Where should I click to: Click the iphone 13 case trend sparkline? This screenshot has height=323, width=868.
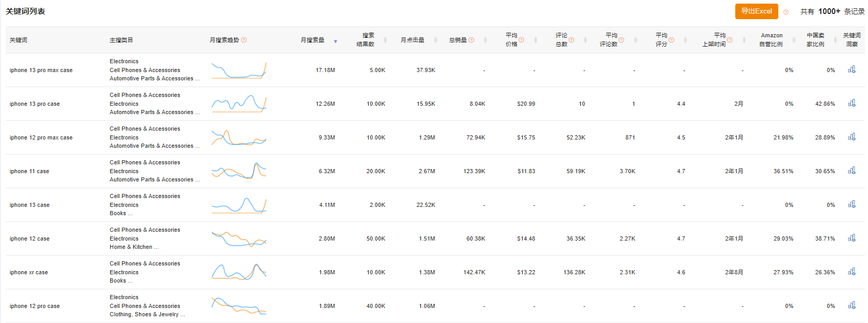point(239,205)
